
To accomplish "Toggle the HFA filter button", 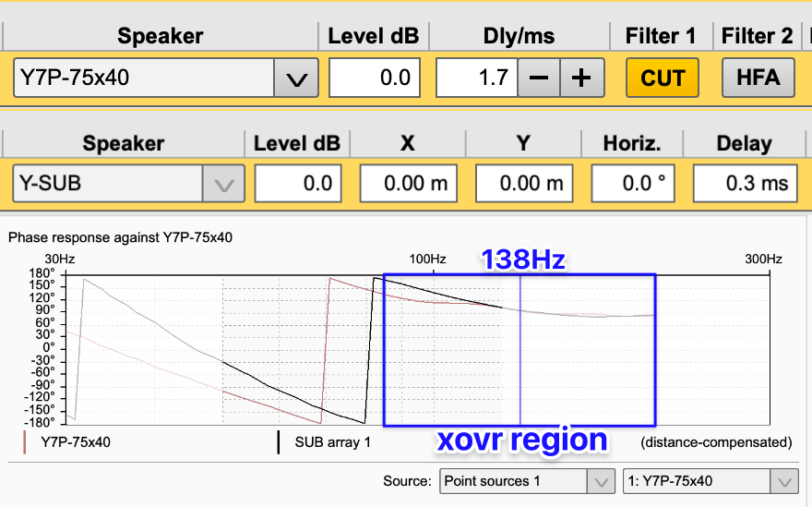I will point(758,78).
